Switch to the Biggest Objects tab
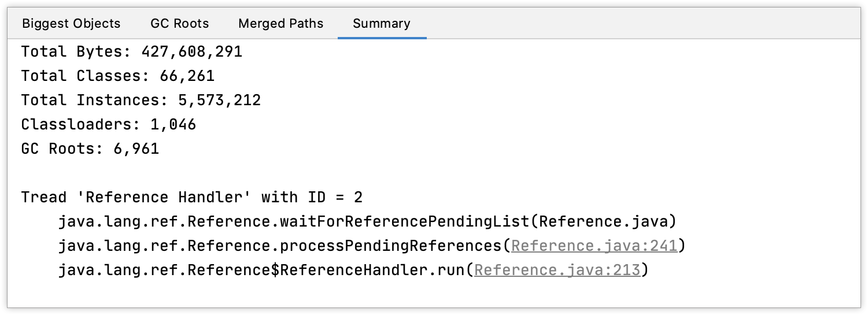Image resolution: width=868 pixels, height=315 pixels. 71,24
